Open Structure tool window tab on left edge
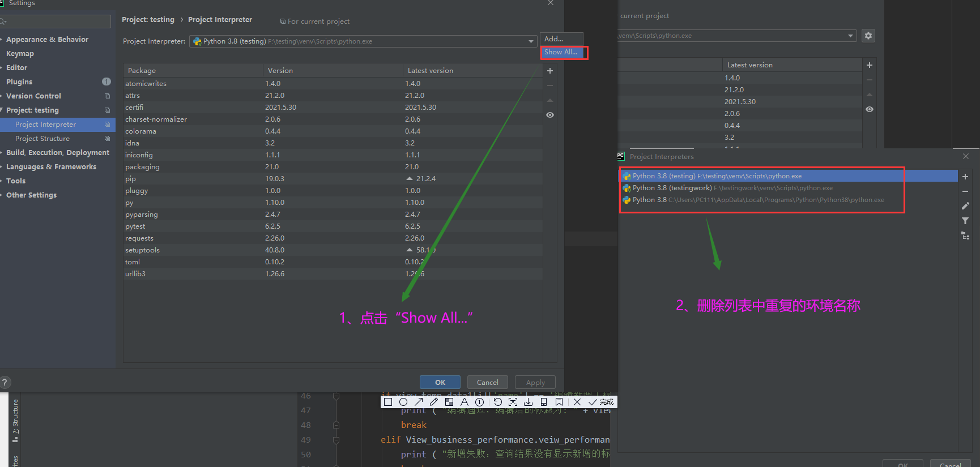Screen dimensions: 980x467 tap(15, 420)
